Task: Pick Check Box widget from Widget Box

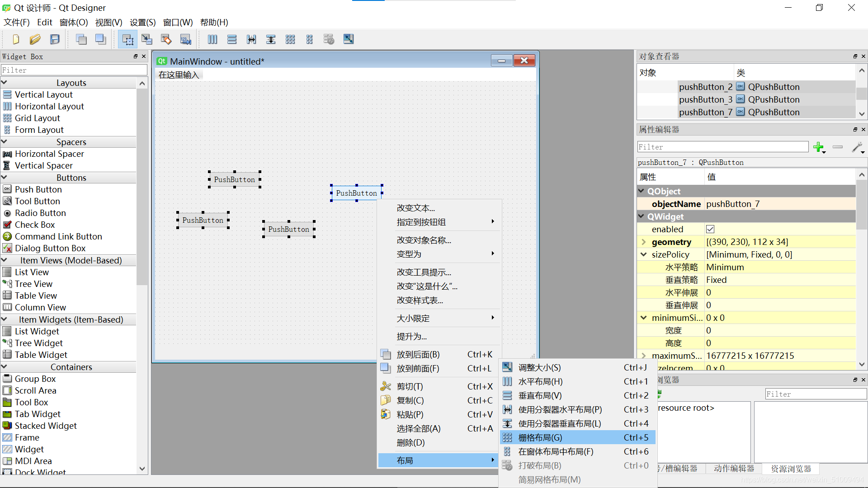Action: coord(34,225)
